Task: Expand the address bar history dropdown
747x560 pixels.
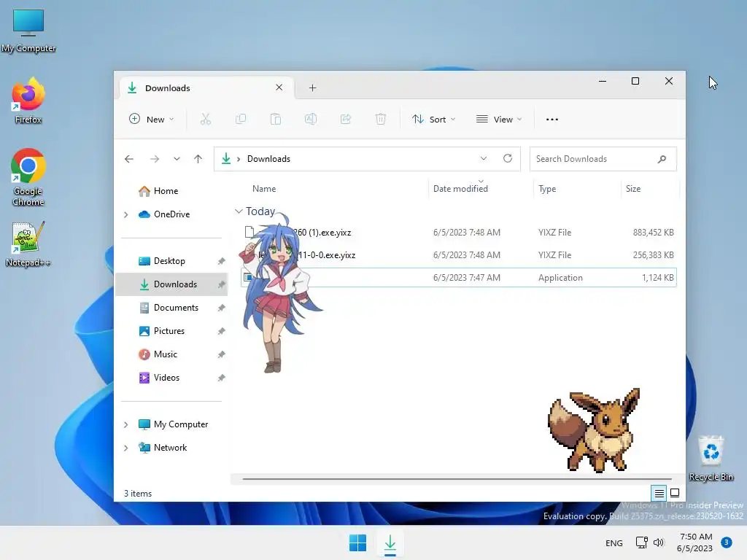Action: tap(484, 158)
